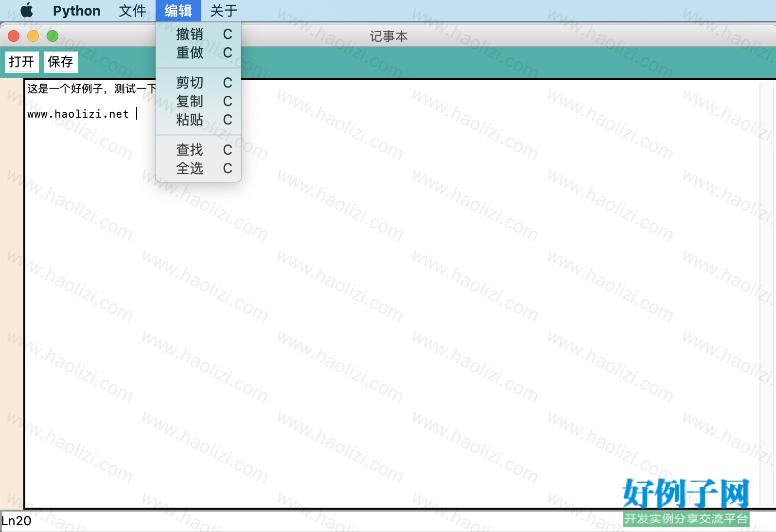Click the Ln20 status bar label
Viewport: 776px width, 532px height.
16,521
